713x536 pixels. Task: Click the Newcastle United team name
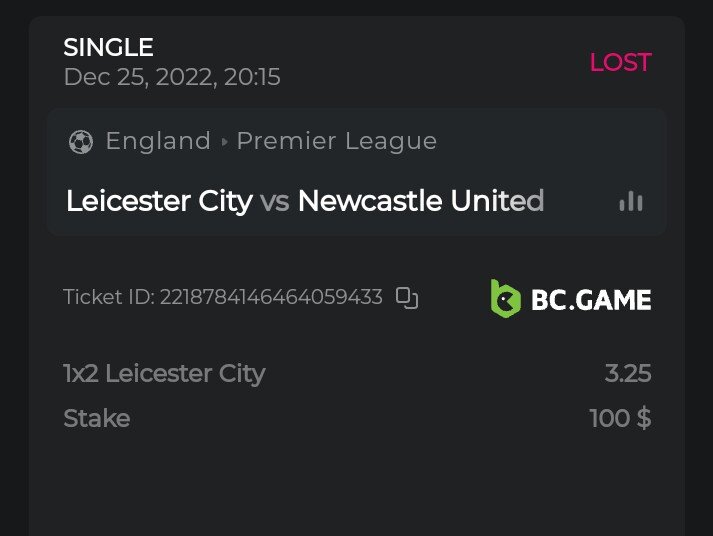[x=420, y=201]
